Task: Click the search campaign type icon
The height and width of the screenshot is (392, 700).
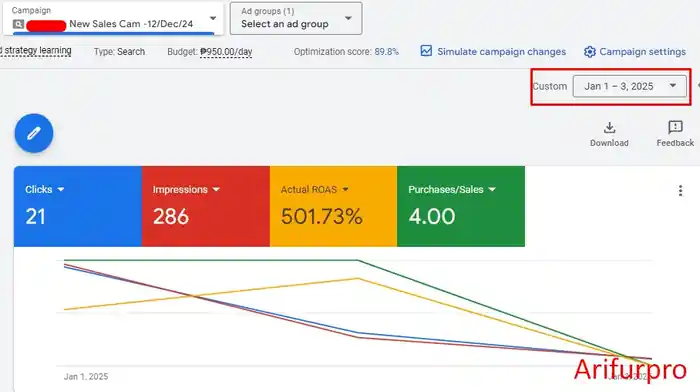Action: (x=18, y=24)
